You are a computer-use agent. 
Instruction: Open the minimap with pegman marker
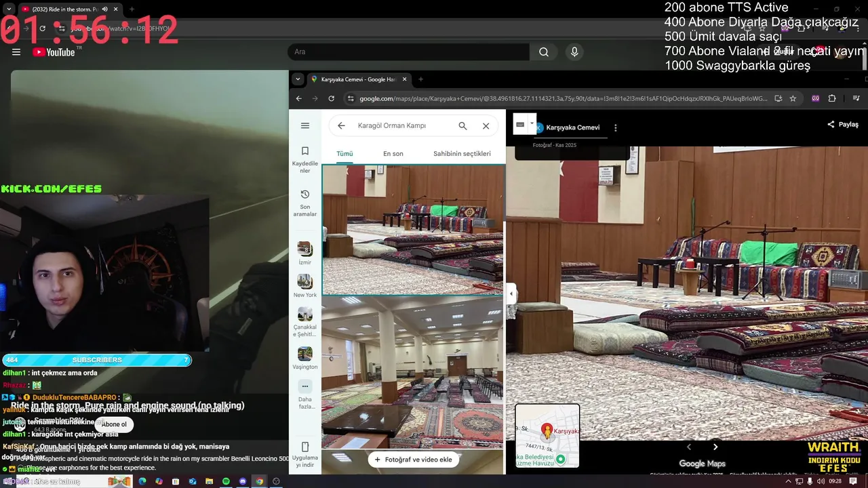pyautogui.click(x=547, y=436)
